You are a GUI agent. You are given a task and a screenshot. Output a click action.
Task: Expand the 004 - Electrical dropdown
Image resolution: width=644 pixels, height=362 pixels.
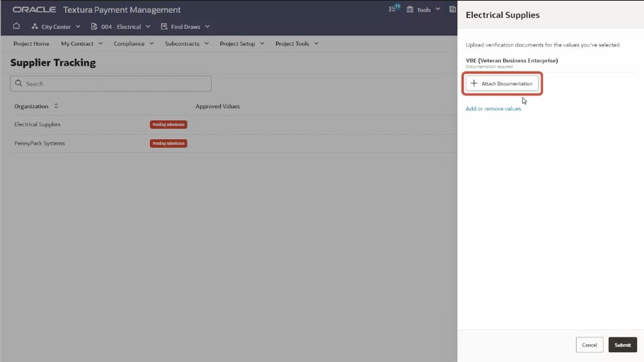pyautogui.click(x=148, y=27)
